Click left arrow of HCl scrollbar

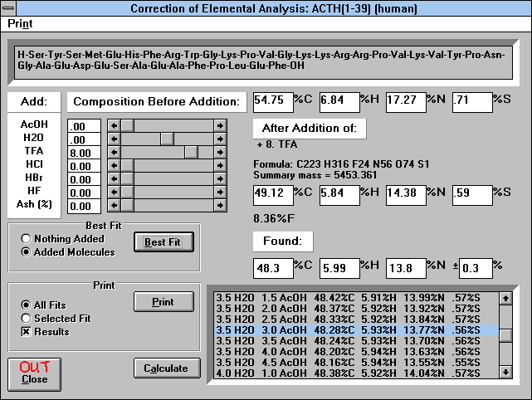point(115,166)
